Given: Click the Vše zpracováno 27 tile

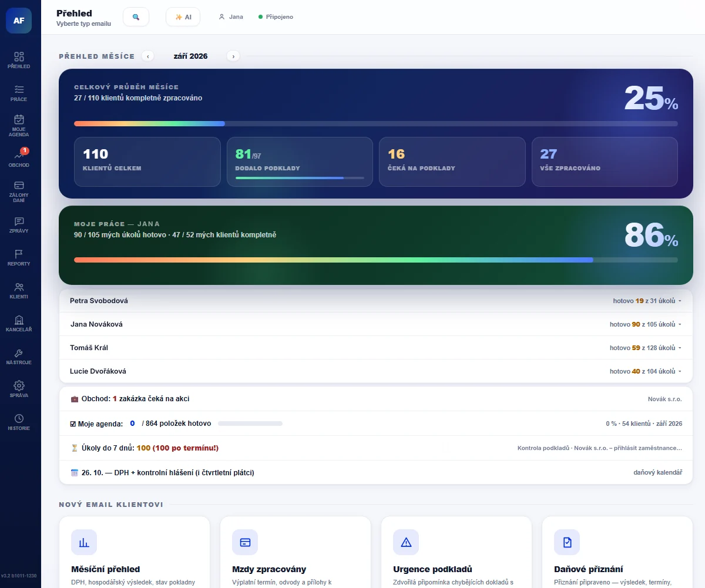Looking at the screenshot, I should (x=605, y=162).
